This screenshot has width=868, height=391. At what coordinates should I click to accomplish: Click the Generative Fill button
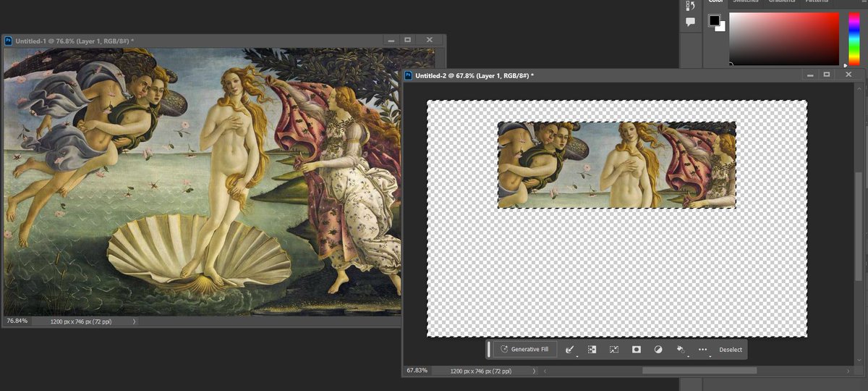(x=524, y=350)
